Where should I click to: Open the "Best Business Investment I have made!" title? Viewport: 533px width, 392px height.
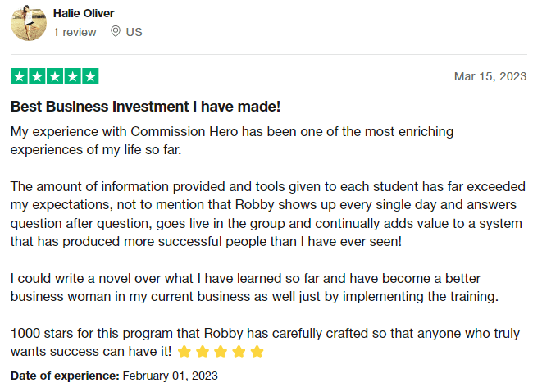(145, 107)
